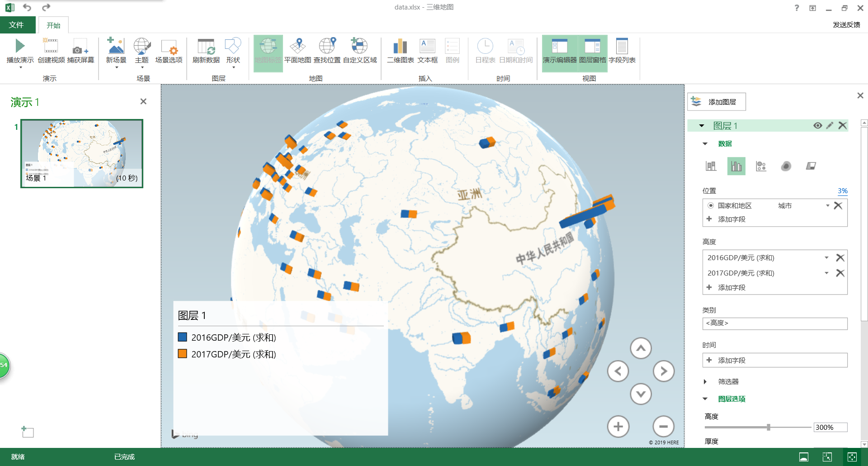Rotate map left with arrow button
Screen dimensions: 868x466
point(618,371)
